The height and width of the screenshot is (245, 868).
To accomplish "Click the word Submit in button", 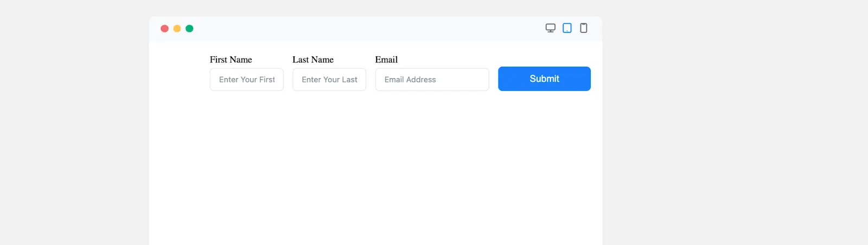I will pyautogui.click(x=544, y=79).
